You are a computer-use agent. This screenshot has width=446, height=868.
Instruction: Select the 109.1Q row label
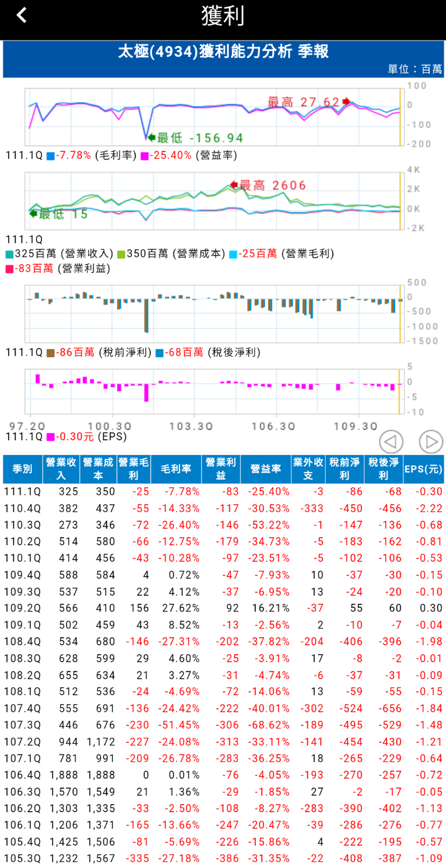point(22,626)
